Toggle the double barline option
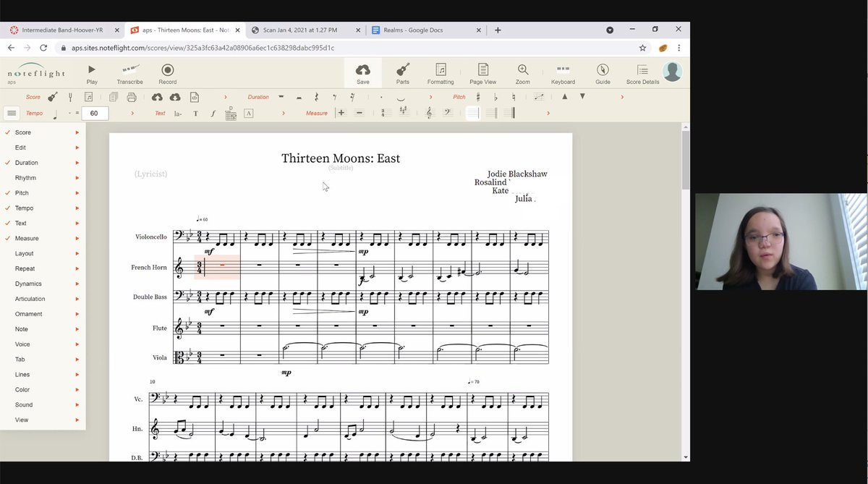868x484 pixels. click(491, 113)
